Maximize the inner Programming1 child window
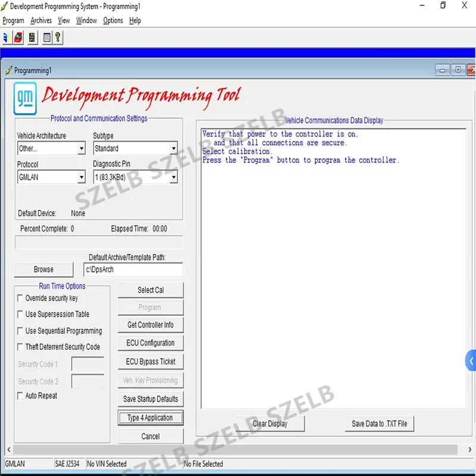The height and width of the screenshot is (476, 476). click(458, 70)
